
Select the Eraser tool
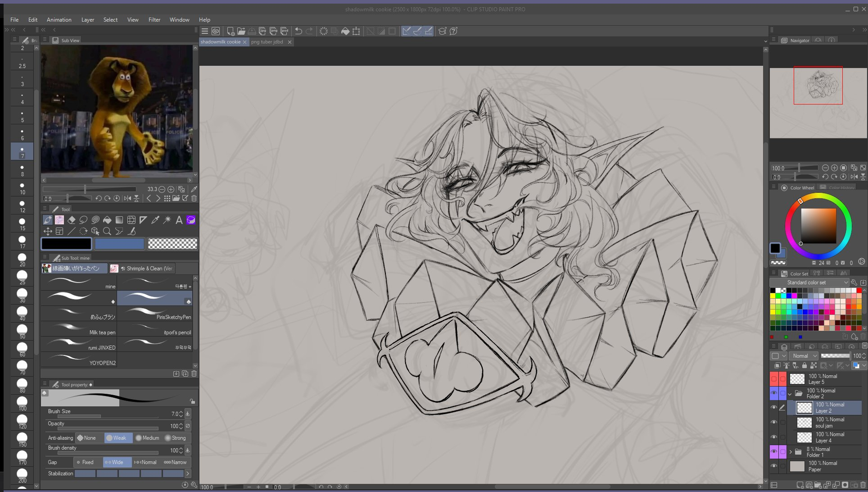(72, 220)
